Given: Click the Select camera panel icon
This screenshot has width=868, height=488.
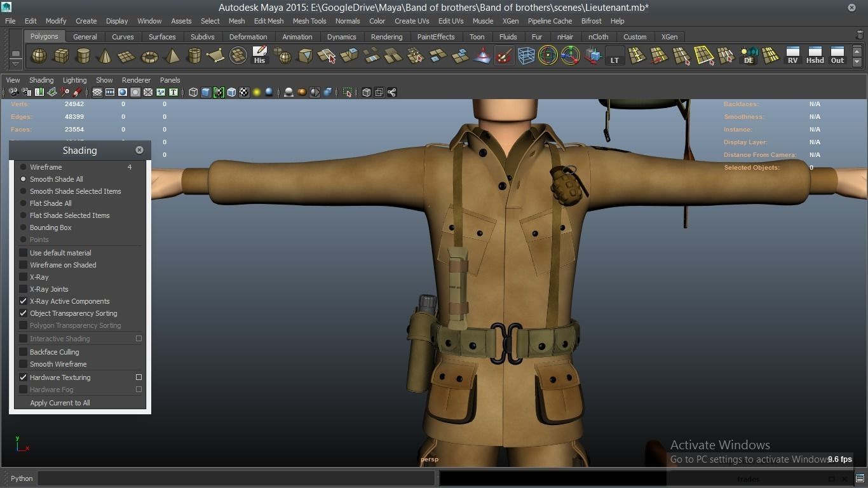Looking at the screenshot, I should tap(13, 92).
